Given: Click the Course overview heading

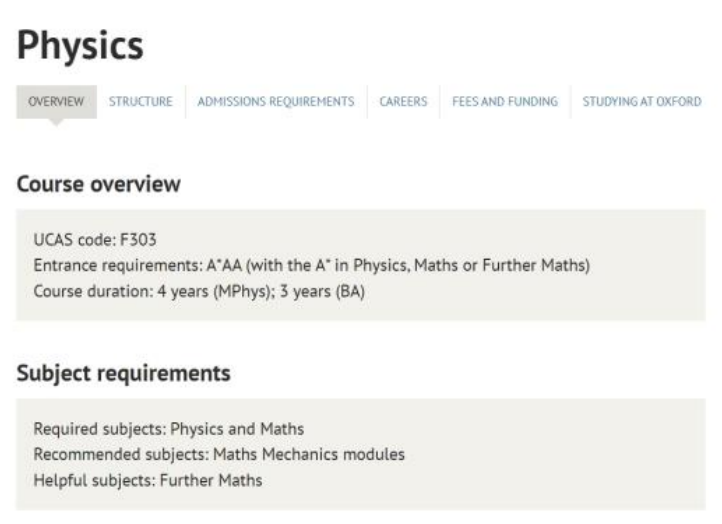Looking at the screenshot, I should point(98,184).
